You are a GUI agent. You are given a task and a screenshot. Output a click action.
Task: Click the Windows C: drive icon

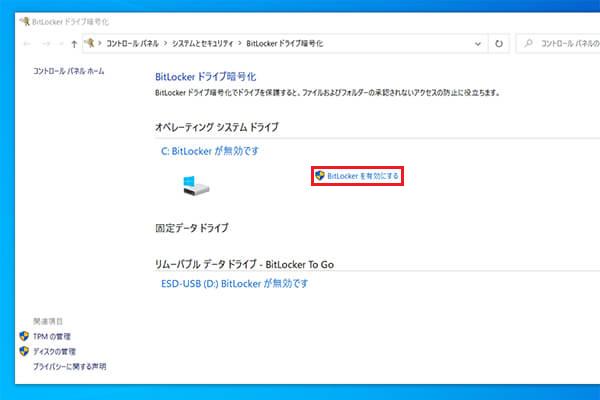tap(195, 185)
